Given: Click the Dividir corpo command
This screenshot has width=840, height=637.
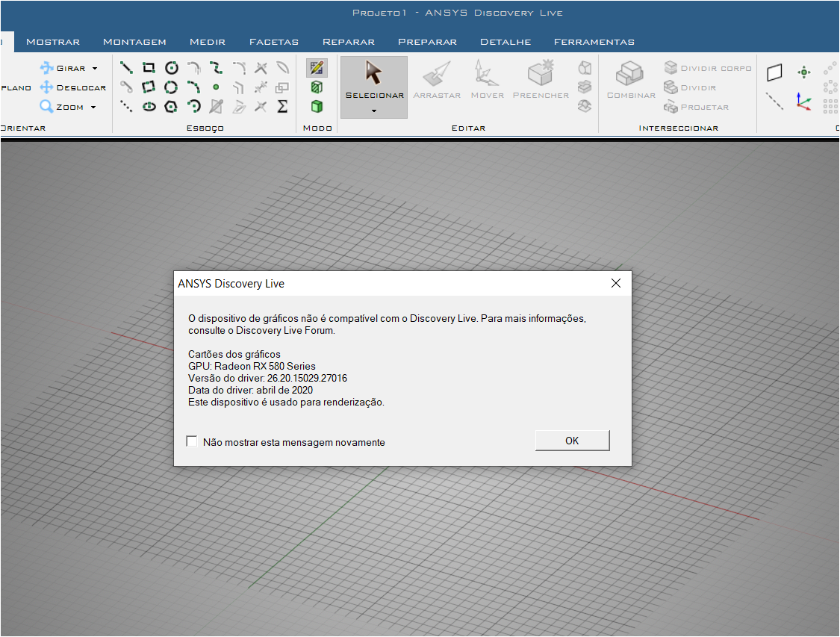Looking at the screenshot, I should point(707,68).
